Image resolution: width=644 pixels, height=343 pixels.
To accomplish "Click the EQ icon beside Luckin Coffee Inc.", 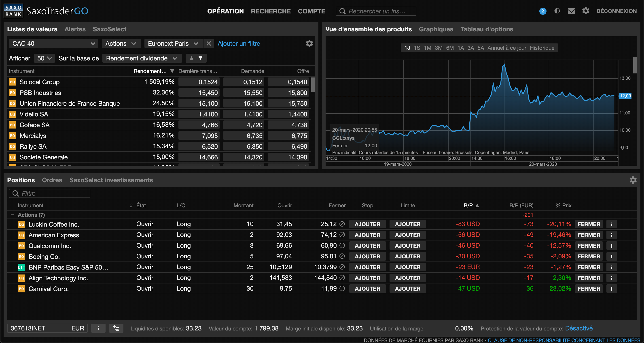I will pyautogui.click(x=21, y=224).
